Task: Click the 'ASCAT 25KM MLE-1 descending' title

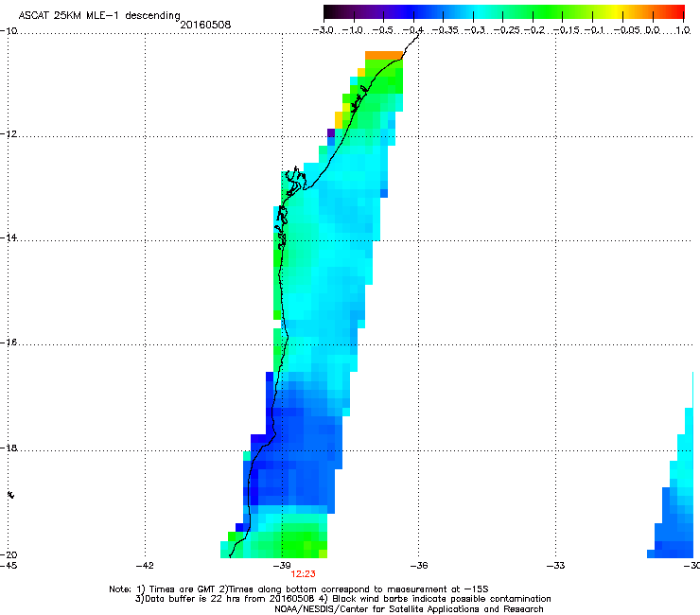Action: click(x=99, y=15)
